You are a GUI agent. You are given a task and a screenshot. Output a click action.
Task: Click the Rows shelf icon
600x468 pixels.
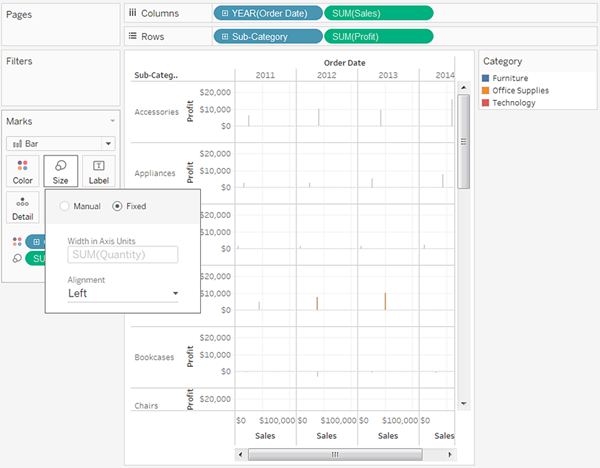(132, 36)
